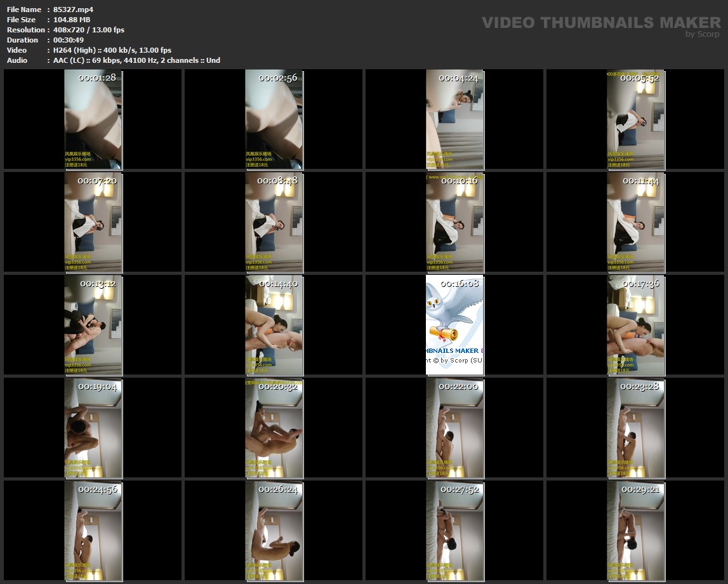Select the thumbnail marked 00:19:04

point(93,428)
